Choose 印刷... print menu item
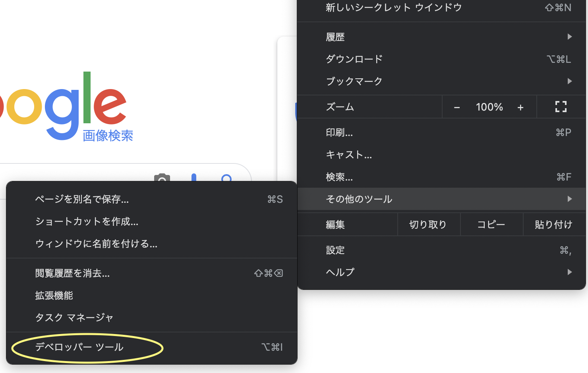 (441, 132)
